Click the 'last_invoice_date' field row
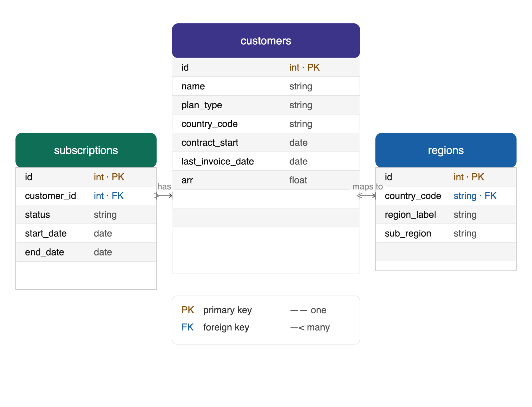Image resolution: width=532 pixels, height=407 pixels. pos(266,161)
